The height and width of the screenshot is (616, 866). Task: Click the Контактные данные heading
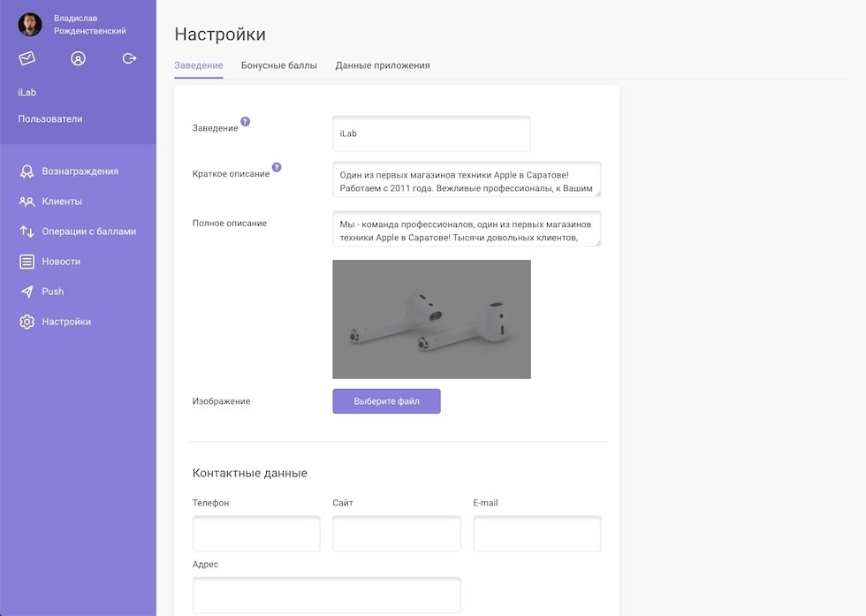click(249, 473)
